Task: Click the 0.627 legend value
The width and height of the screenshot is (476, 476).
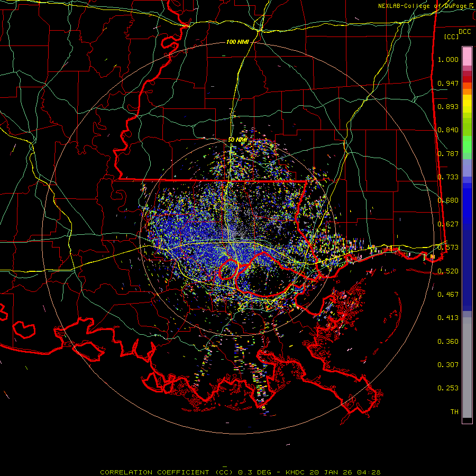Action: pos(448,224)
